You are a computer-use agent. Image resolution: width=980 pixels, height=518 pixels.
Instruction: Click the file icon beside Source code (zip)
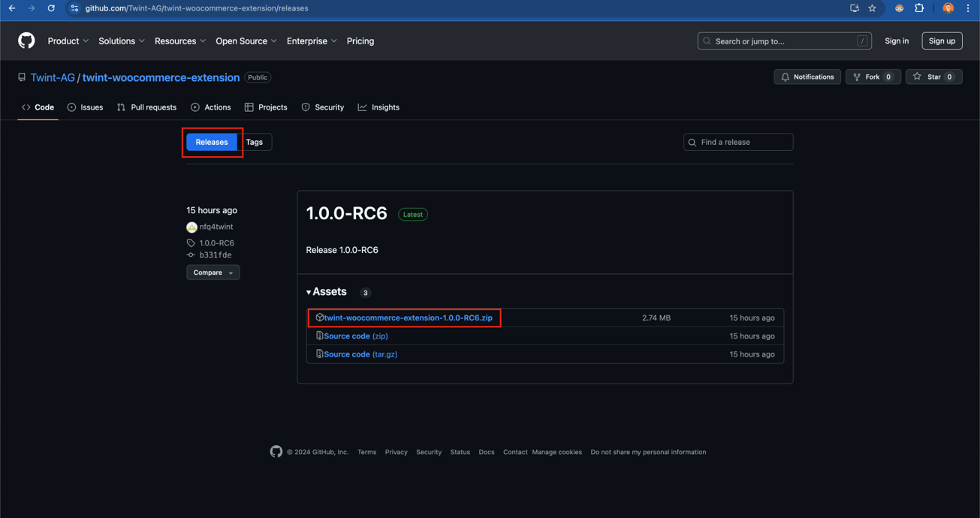[319, 336]
